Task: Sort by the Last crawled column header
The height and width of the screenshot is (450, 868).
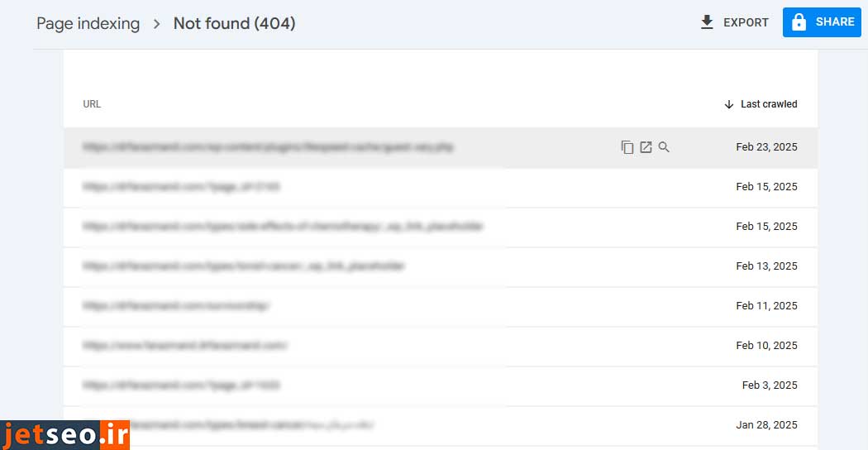Action: tap(768, 104)
